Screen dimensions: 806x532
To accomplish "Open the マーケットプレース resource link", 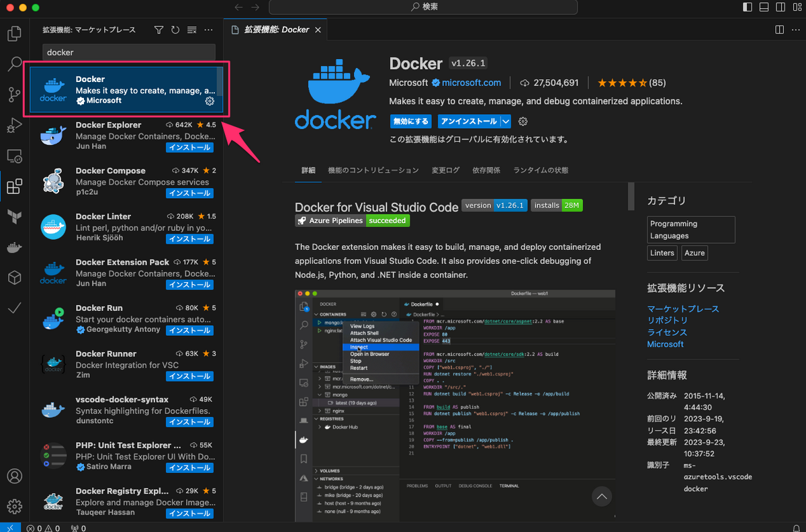I will [683, 308].
